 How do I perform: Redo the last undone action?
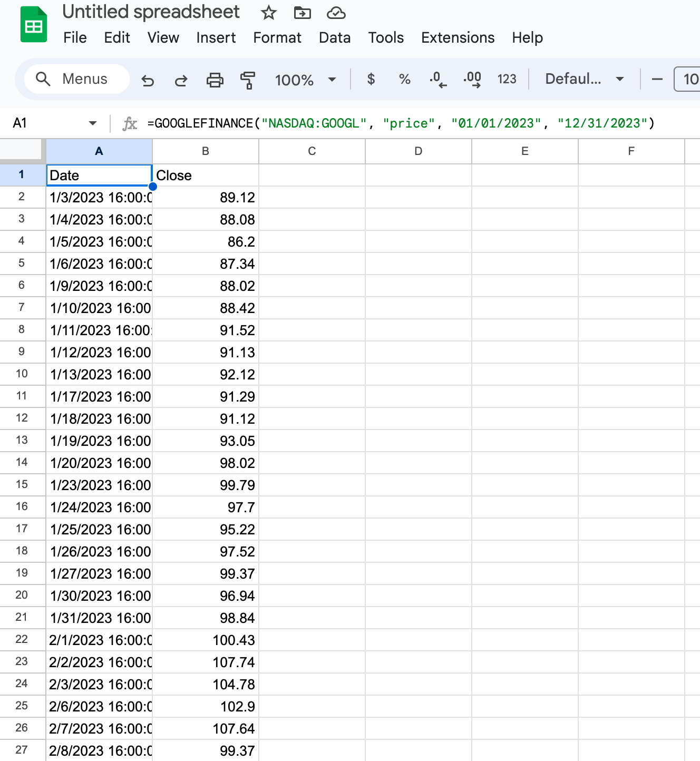point(181,80)
